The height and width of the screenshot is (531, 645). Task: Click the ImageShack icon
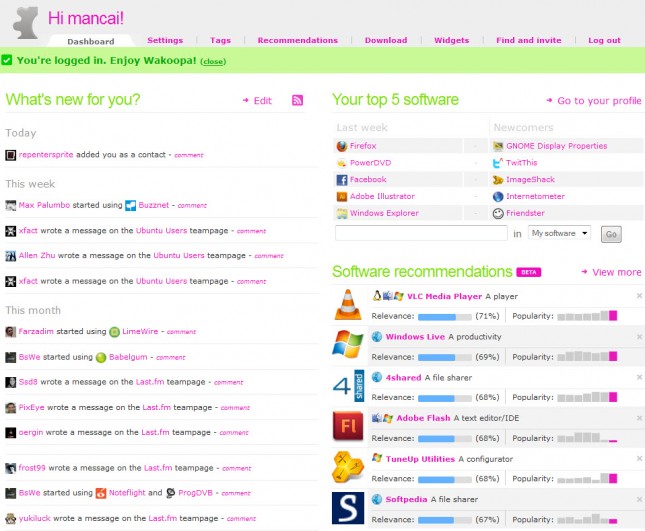(x=498, y=180)
